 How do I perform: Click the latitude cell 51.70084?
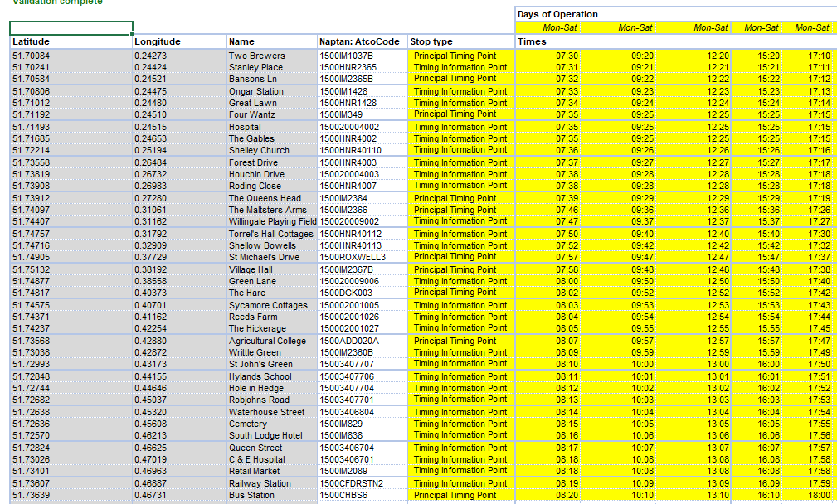(71, 56)
